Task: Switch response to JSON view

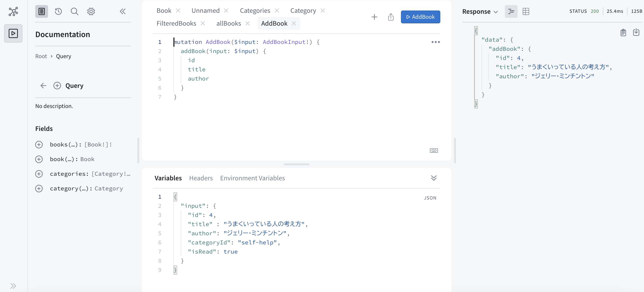Action: pyautogui.click(x=511, y=11)
